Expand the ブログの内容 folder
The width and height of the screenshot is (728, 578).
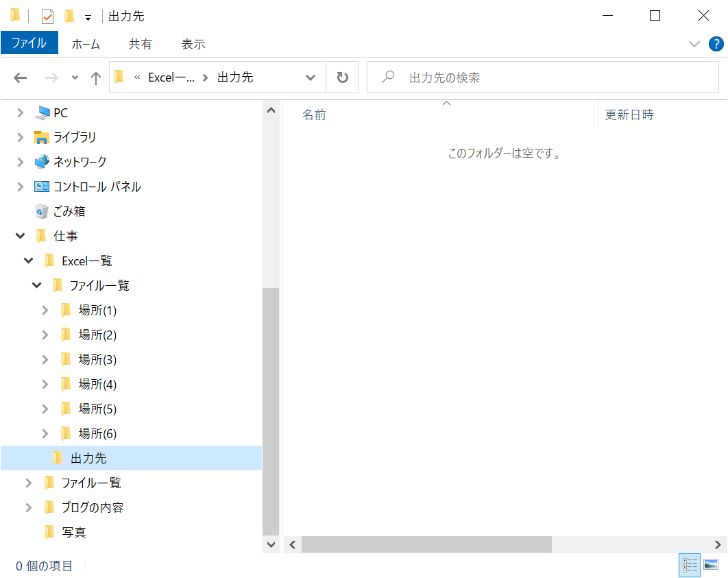[29, 507]
